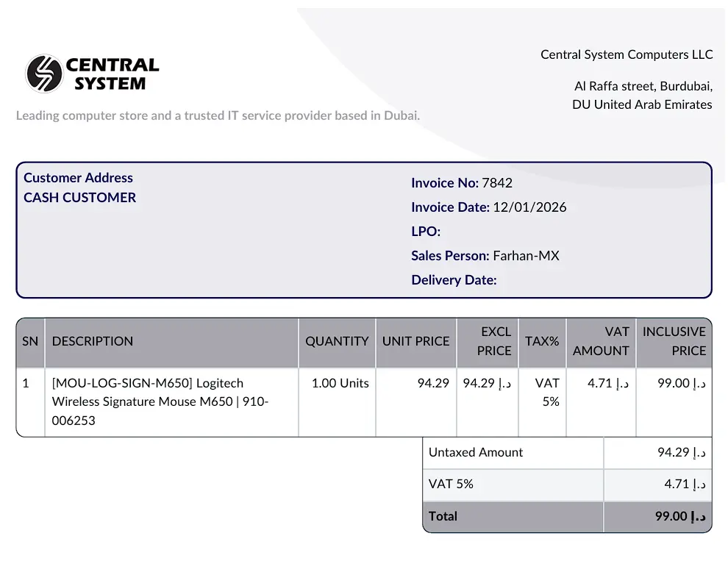The height and width of the screenshot is (561, 728).
Task: Click the Central System logo icon
Action: click(44, 74)
